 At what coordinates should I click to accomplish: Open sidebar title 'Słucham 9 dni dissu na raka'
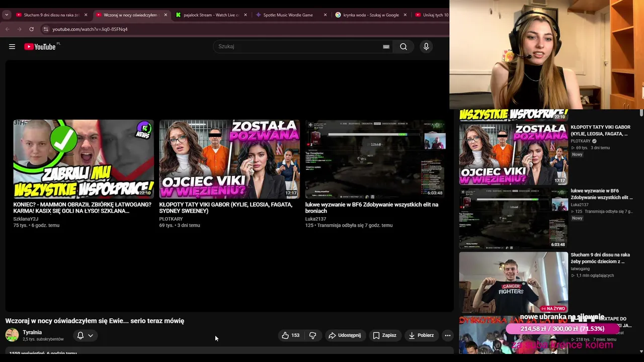click(600, 258)
